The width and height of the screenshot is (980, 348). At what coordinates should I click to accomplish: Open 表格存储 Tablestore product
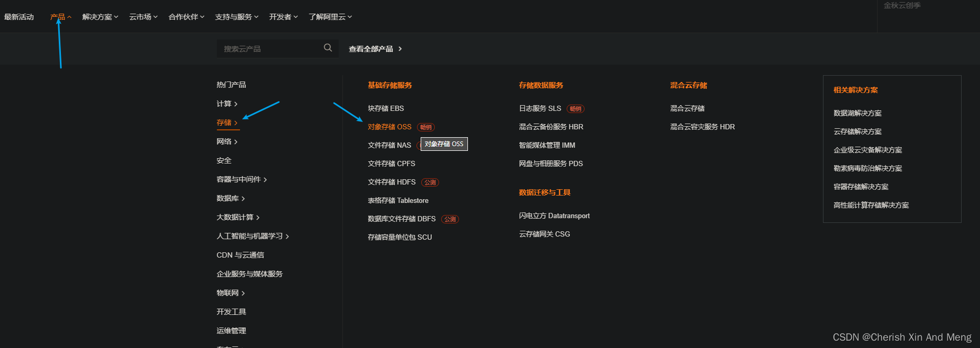coord(398,200)
